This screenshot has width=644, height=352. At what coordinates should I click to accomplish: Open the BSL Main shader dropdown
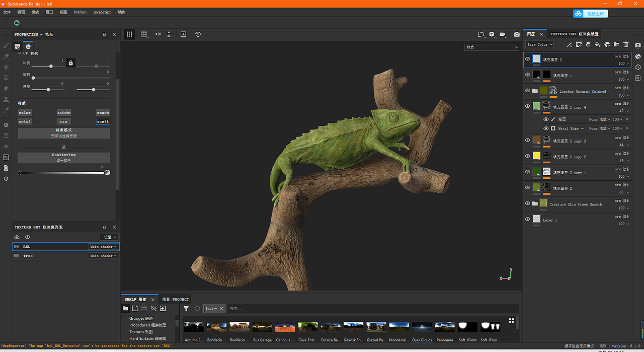(103, 247)
